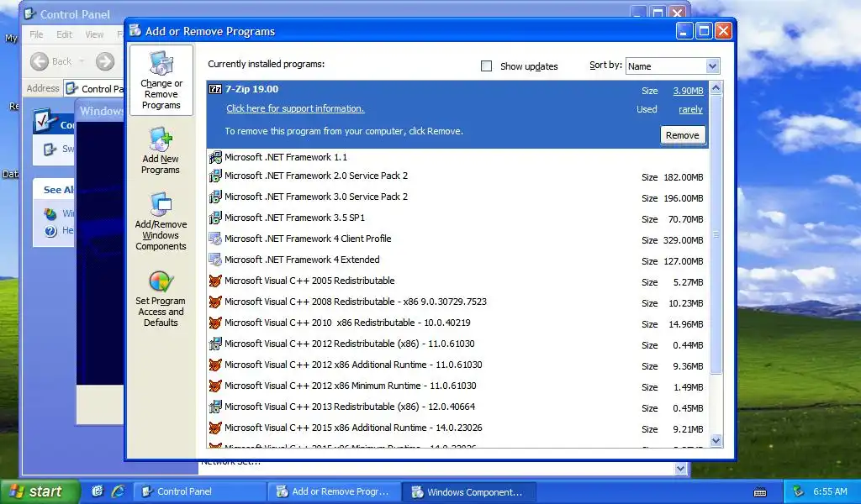Click the Forward arrow in Control Panel window
The image size is (861, 504).
(105, 61)
